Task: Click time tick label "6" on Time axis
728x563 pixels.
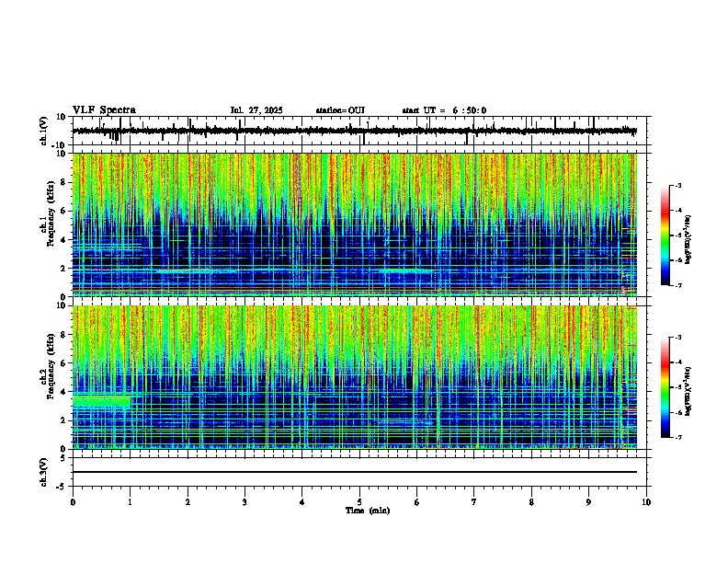Action: pos(417,502)
